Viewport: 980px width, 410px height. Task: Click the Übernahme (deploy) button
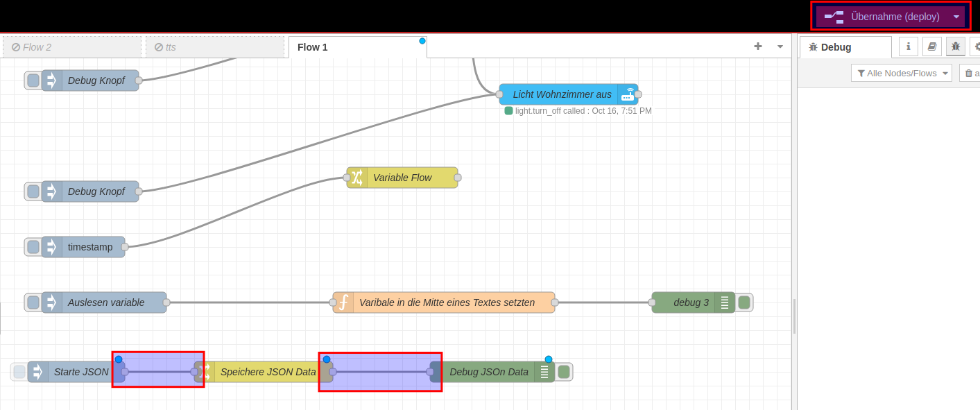pyautogui.click(x=881, y=17)
